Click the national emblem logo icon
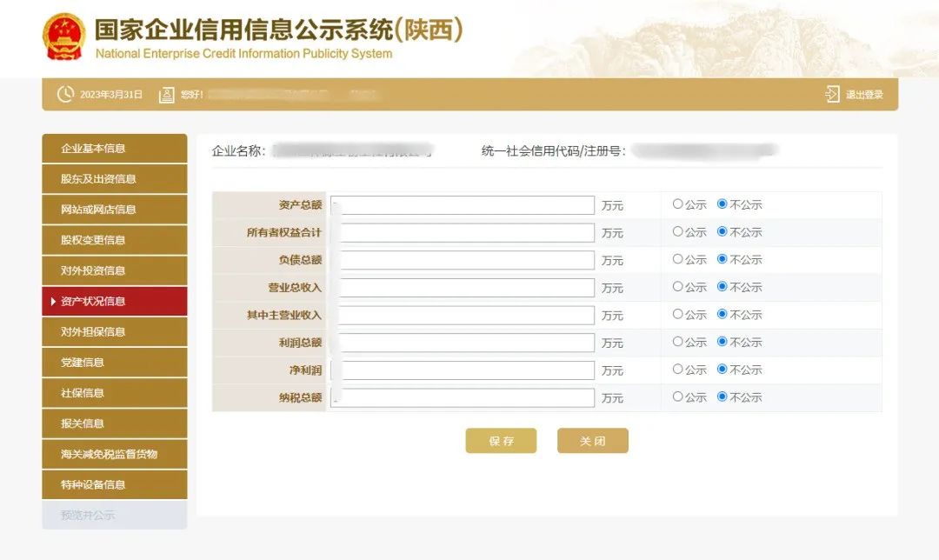Viewport: 939px width, 560px height. pyautogui.click(x=63, y=37)
